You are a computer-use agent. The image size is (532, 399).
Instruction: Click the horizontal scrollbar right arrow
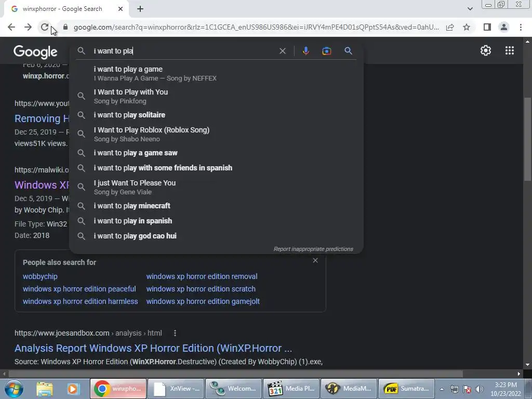click(x=519, y=374)
